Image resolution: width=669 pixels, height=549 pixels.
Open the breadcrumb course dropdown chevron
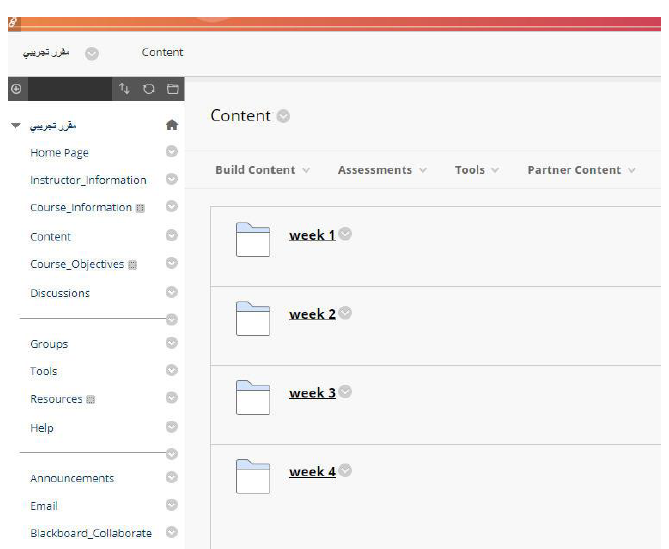[92, 54]
